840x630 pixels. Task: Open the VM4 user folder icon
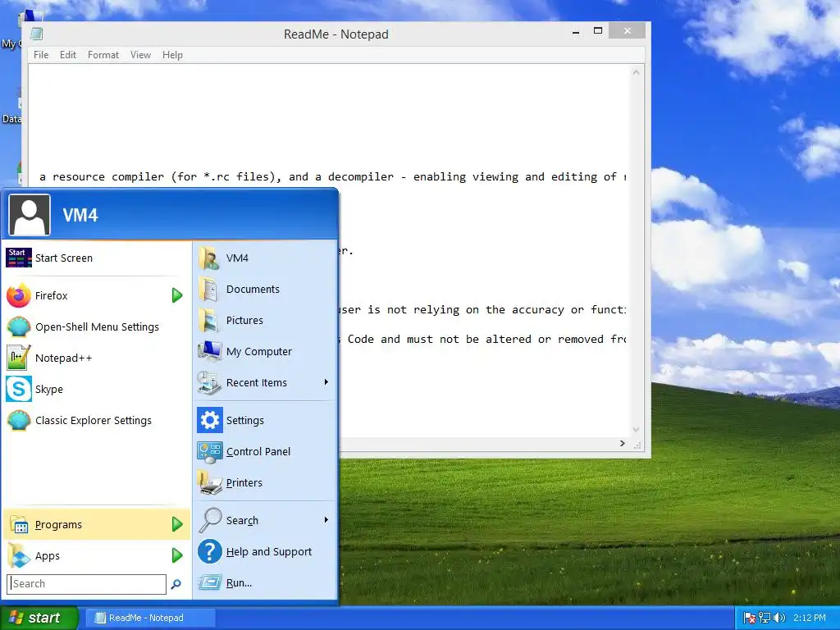[209, 258]
